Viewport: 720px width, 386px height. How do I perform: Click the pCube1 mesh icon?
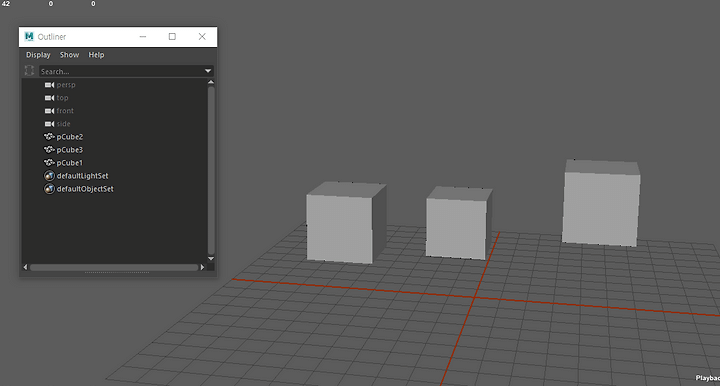[49, 162]
